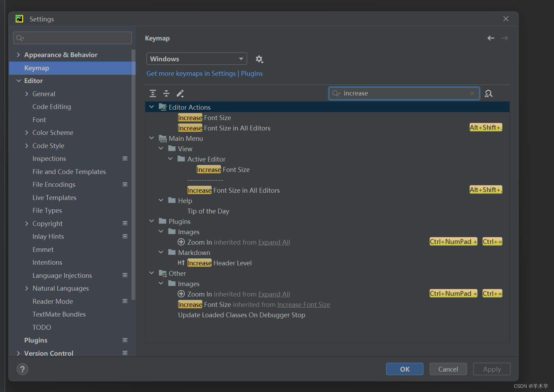554x392 pixels.
Task: Collapse the Editor settings section
Action: [x=19, y=81]
